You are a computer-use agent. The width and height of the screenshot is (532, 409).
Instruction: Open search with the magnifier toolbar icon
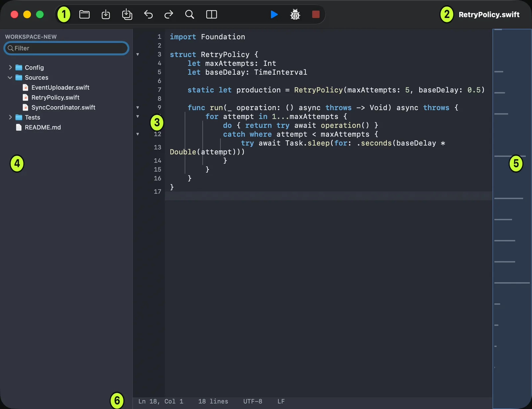pos(190,15)
